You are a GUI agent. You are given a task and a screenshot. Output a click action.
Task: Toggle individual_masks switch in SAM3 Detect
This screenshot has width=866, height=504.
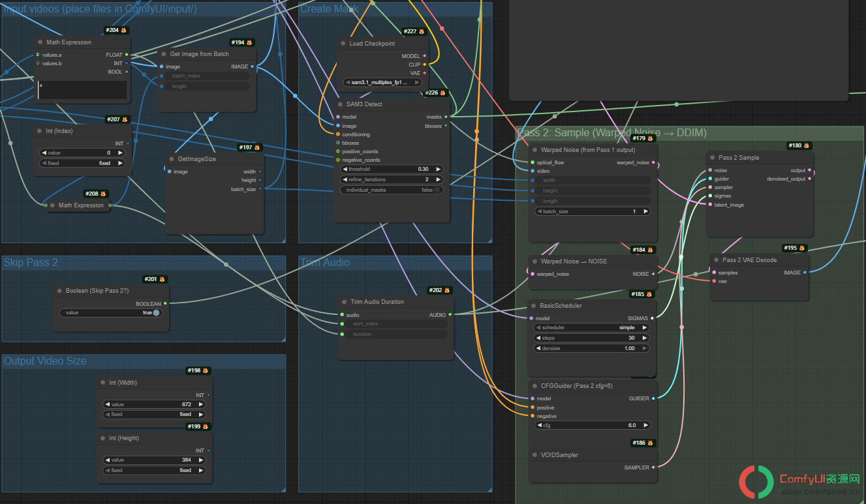point(437,190)
